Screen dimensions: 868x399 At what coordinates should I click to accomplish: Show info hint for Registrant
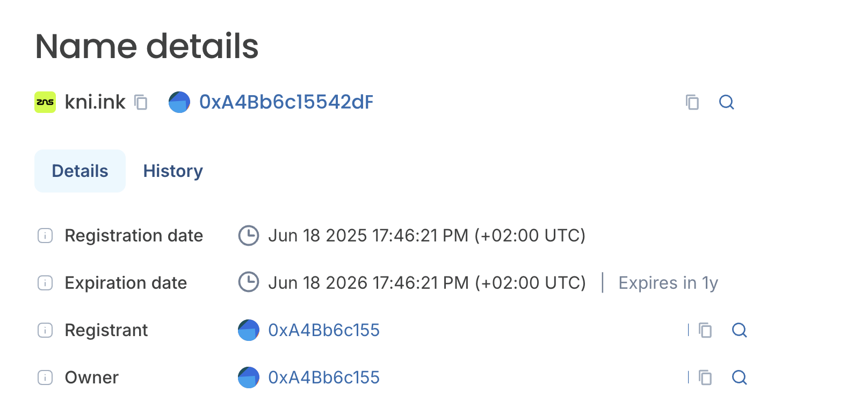point(45,330)
